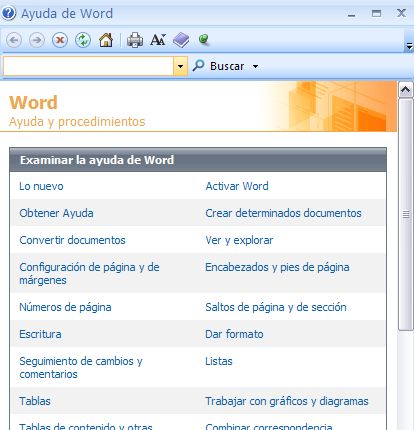Open the Convertir documentos link
Viewport: 414px width, 430px height.
coord(72,240)
